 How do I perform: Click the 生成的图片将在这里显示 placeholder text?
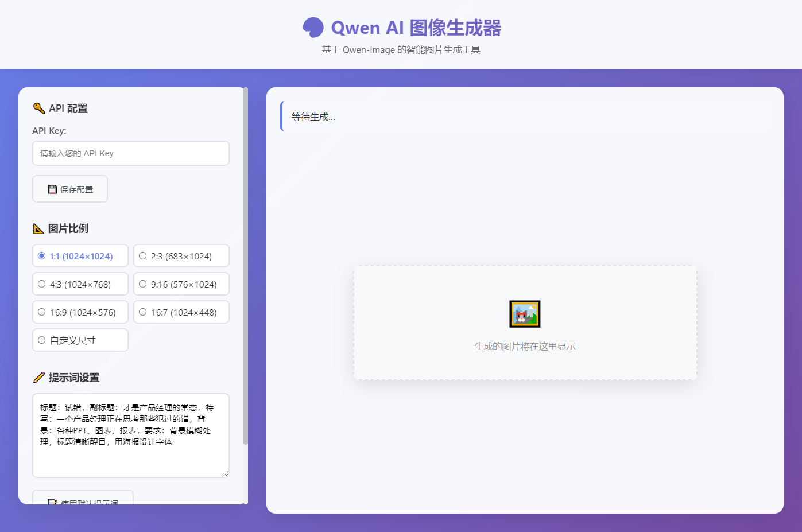(525, 347)
